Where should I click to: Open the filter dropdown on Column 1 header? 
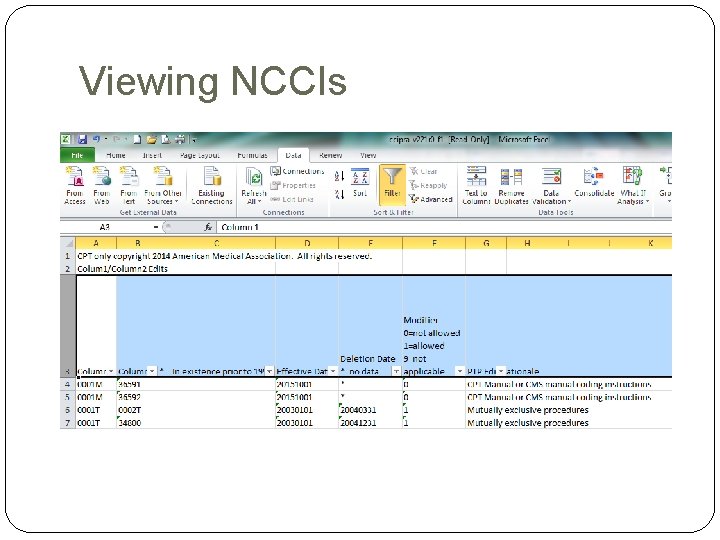coord(111,371)
